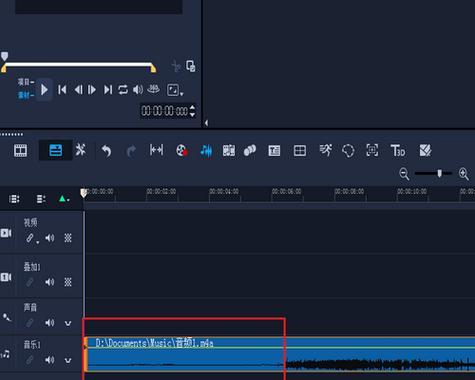Toggle Video track transparency grid icon

pyautogui.click(x=68, y=238)
